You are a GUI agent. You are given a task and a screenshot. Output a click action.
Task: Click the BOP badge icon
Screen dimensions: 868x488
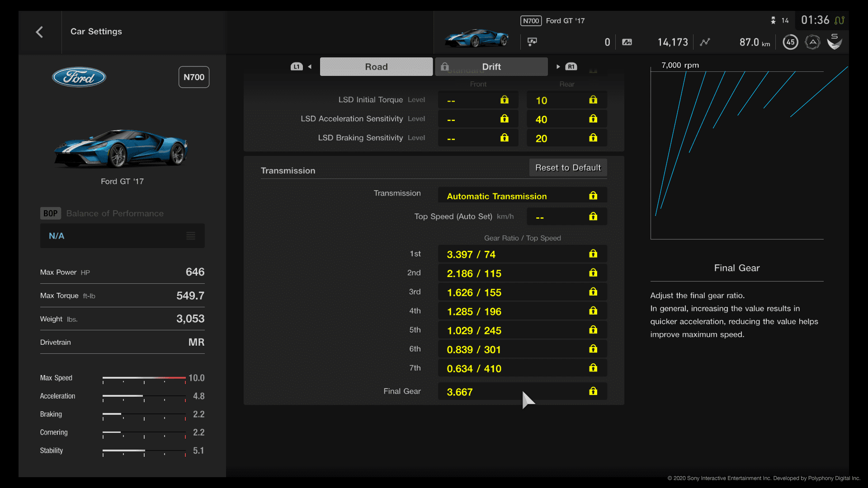[x=50, y=213]
